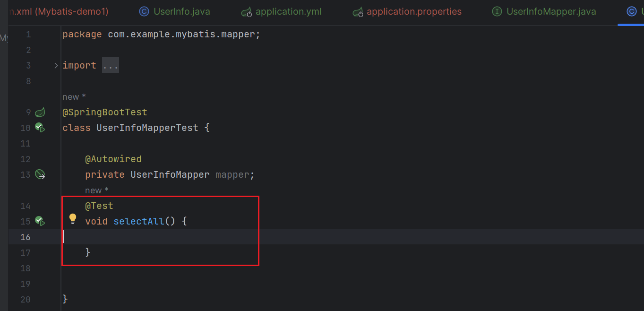Click the class closing brace on line 20
644x311 pixels.
[x=65, y=299]
